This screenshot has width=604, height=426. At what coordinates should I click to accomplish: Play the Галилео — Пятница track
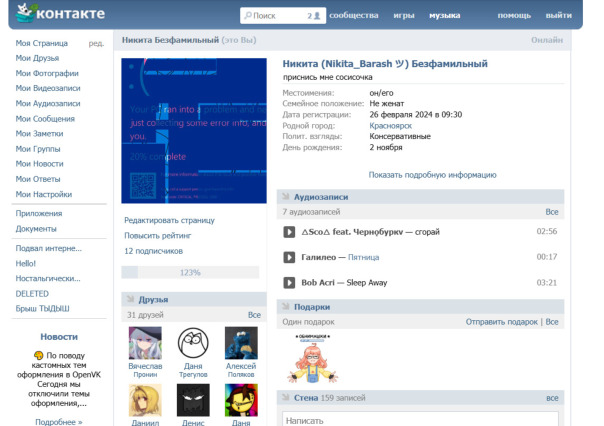tap(289, 257)
